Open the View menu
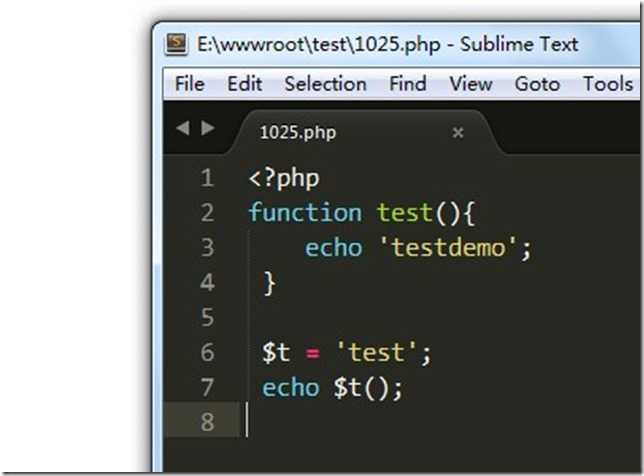The image size is (644, 476). coord(471,84)
